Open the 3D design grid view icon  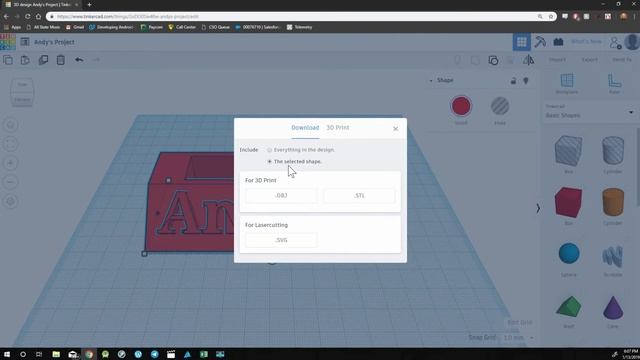(522, 42)
